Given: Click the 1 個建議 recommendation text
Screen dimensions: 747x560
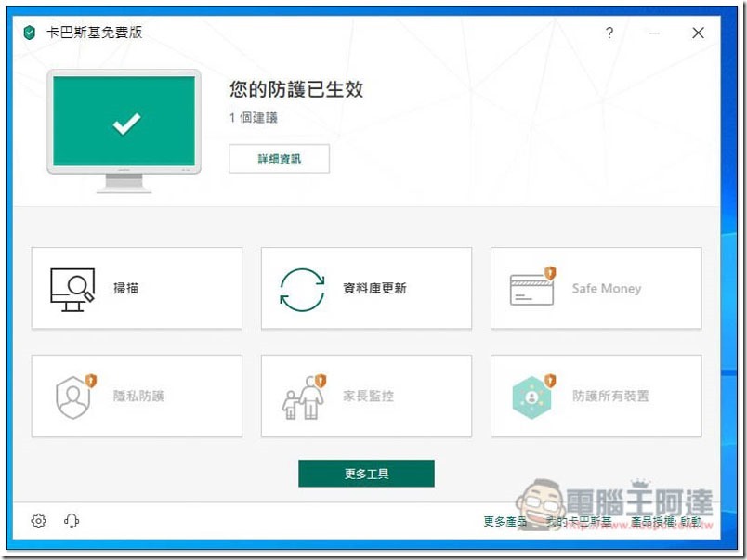Looking at the screenshot, I should [254, 118].
